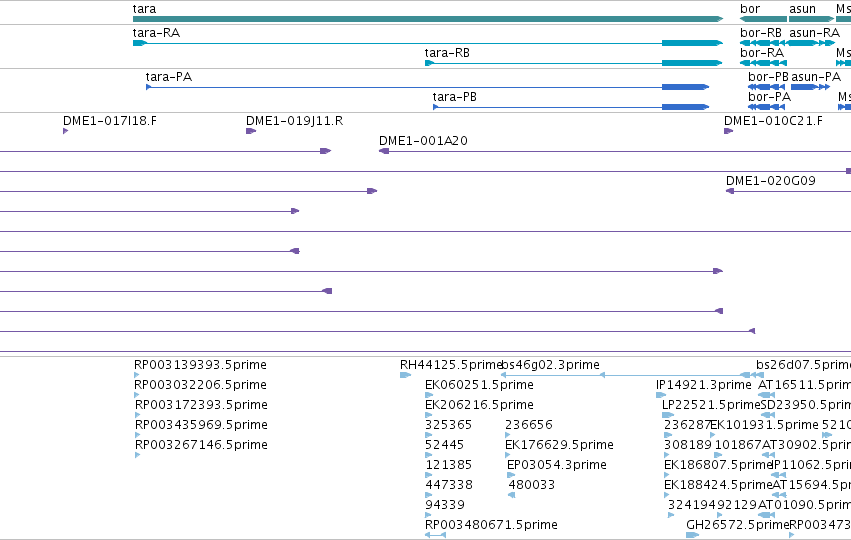Open EST RP003480671.5prime
Viewport: 851px width, 540px height.
click(x=491, y=525)
